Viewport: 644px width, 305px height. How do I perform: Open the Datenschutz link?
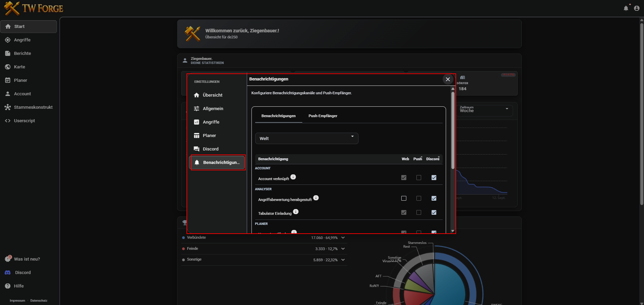tap(39, 301)
